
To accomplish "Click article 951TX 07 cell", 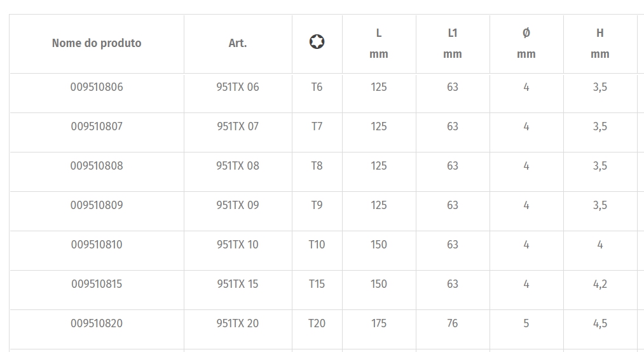I will coord(238,126).
